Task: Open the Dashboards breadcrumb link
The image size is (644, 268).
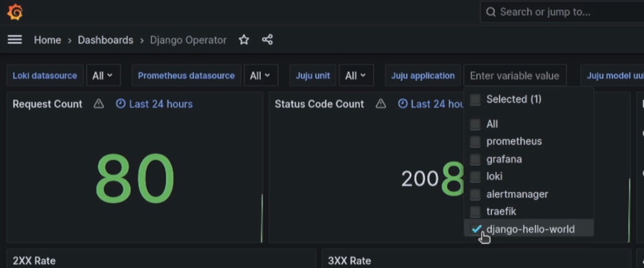Action: (106, 40)
